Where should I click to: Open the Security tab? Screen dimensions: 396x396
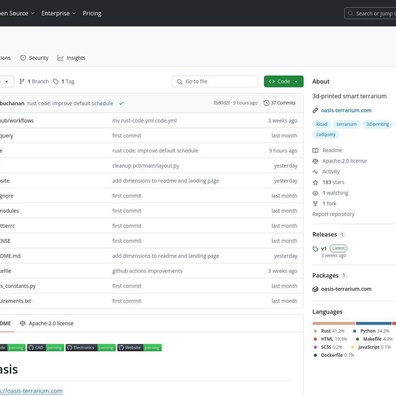click(x=34, y=58)
